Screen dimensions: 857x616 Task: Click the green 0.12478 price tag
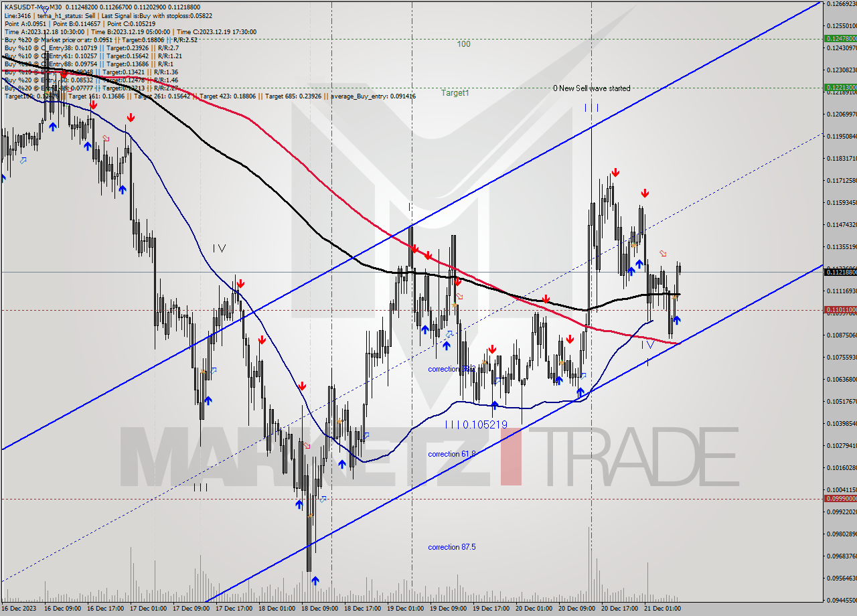(x=841, y=38)
